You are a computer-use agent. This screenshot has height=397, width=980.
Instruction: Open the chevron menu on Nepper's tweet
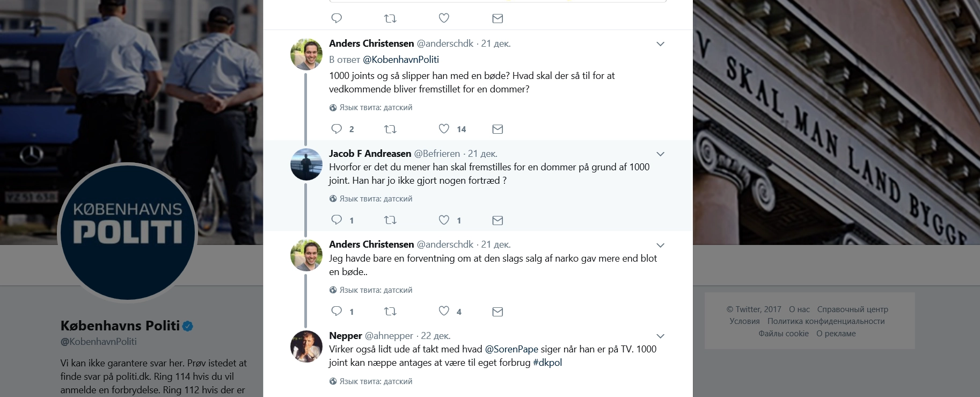pyautogui.click(x=661, y=336)
